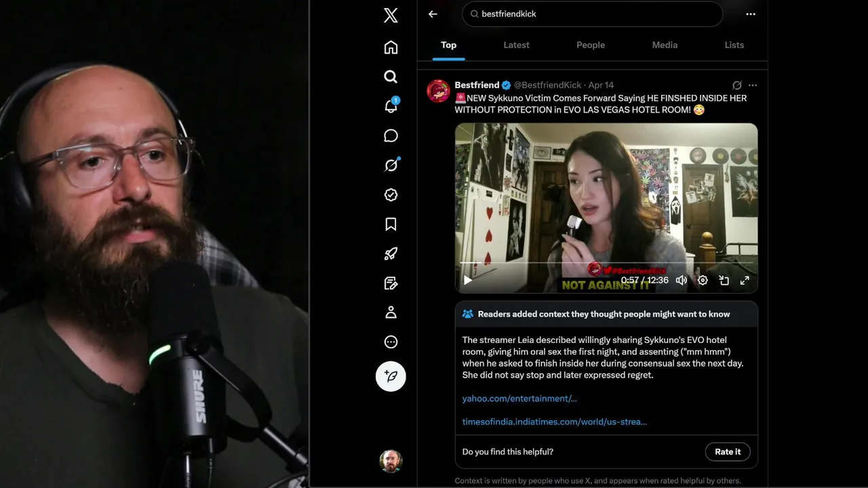This screenshot has width=868, height=488.
Task: Go to Home via house icon
Action: pos(391,47)
